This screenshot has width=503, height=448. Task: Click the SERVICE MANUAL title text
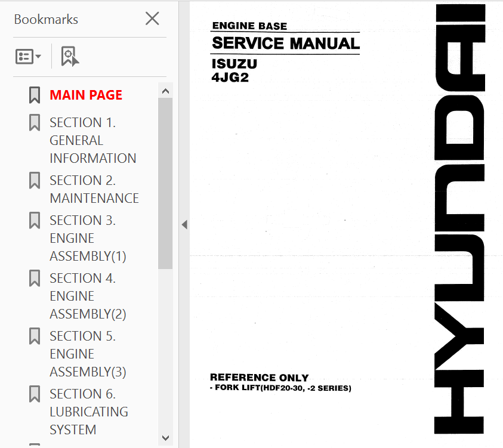pyautogui.click(x=286, y=44)
